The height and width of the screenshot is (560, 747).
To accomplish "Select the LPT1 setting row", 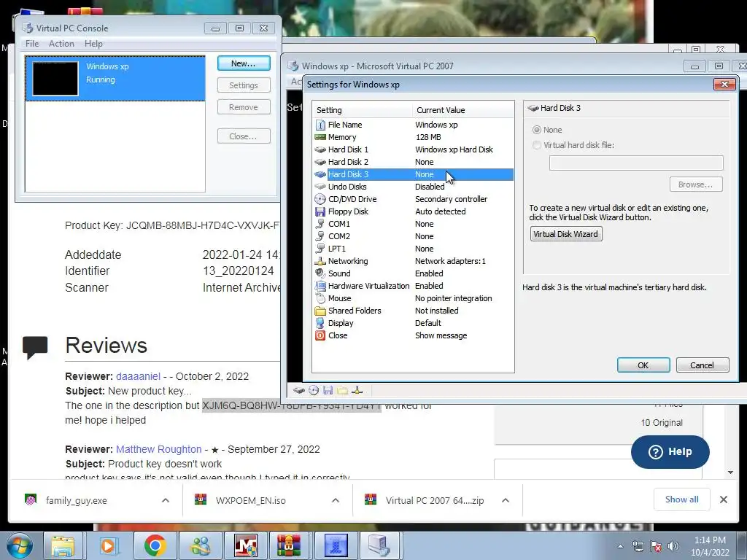I will coord(414,249).
